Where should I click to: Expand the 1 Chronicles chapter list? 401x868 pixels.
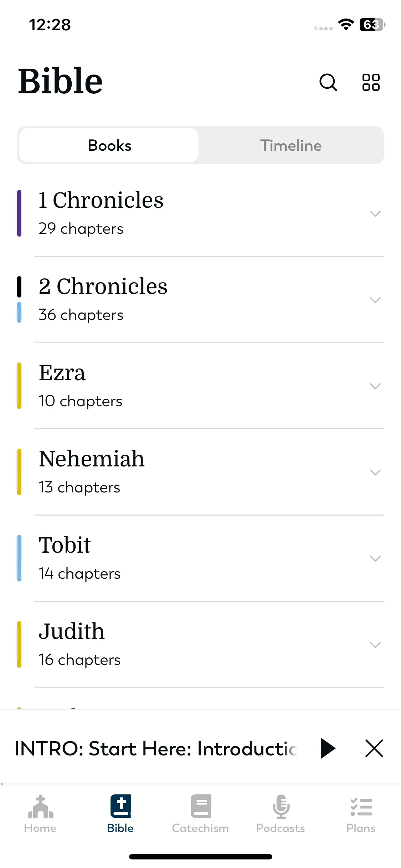pyautogui.click(x=375, y=213)
